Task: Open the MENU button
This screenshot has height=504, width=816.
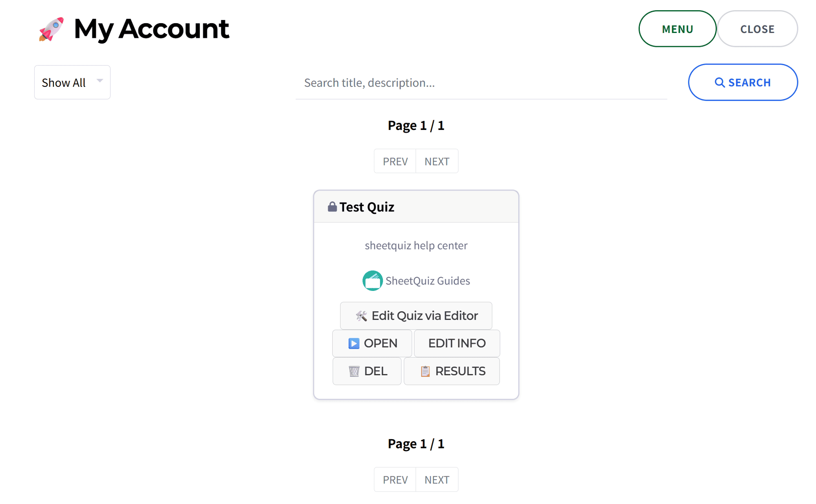Action: [677, 29]
